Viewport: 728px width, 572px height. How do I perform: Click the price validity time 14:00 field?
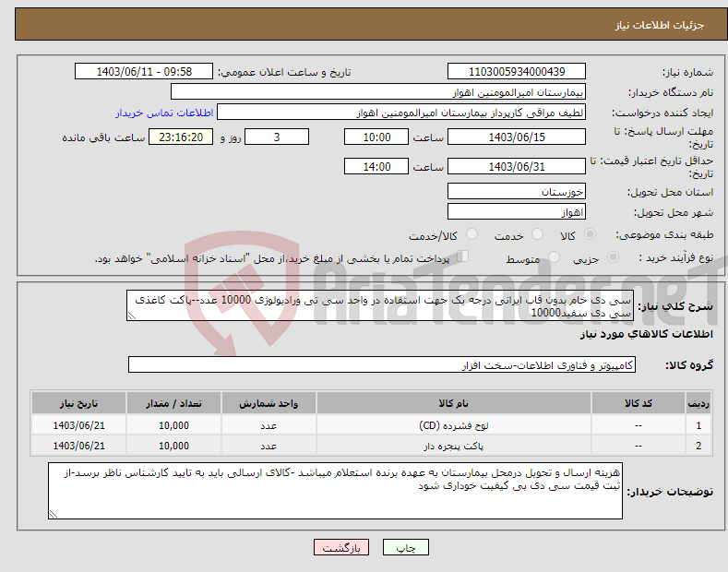pyautogui.click(x=376, y=166)
